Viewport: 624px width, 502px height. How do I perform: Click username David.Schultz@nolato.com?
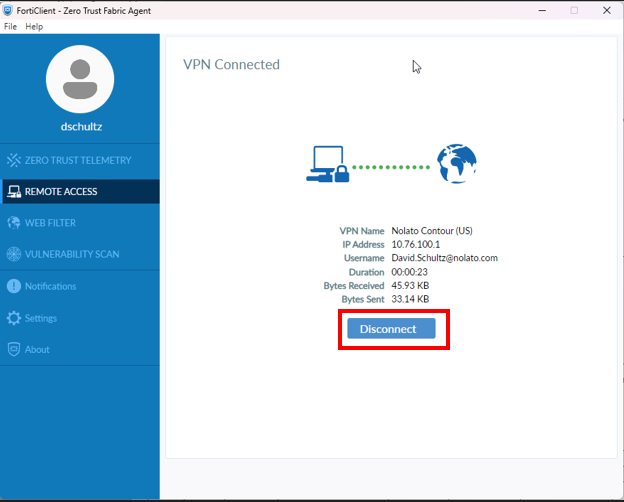[x=445, y=258]
